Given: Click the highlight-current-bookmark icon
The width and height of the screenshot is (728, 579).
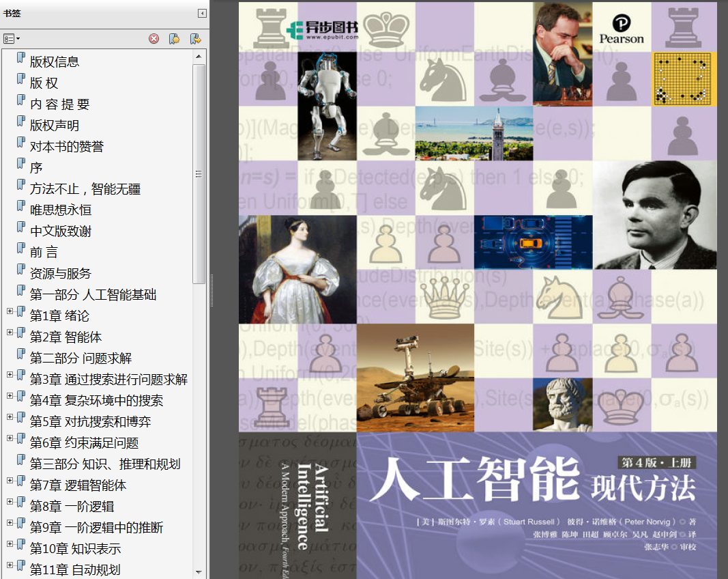Looking at the screenshot, I should pos(196,39).
